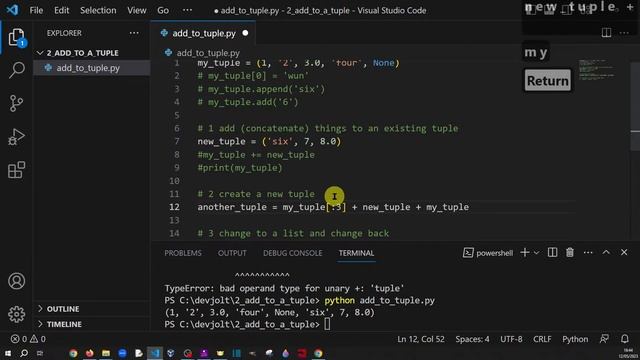Switch to the DEBUG CONSOLE tab
The image size is (640, 360).
292,253
